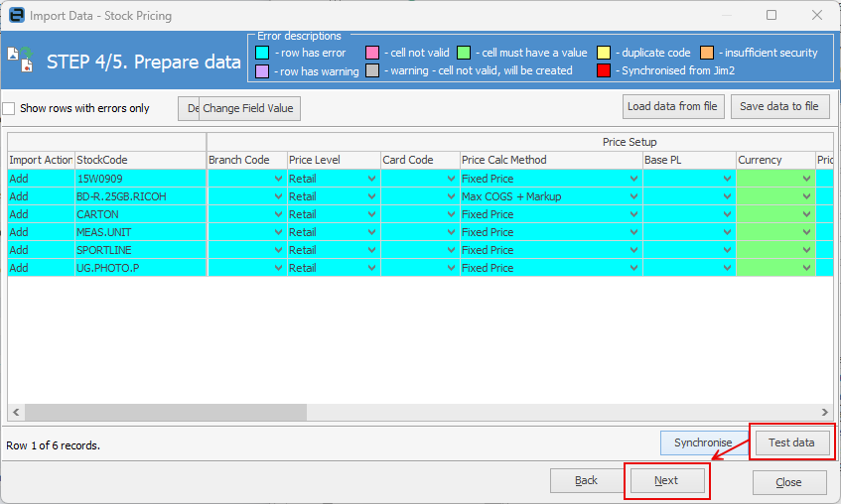841x504 pixels.
Task: Click the Change Field Value button
Action: 248,108
